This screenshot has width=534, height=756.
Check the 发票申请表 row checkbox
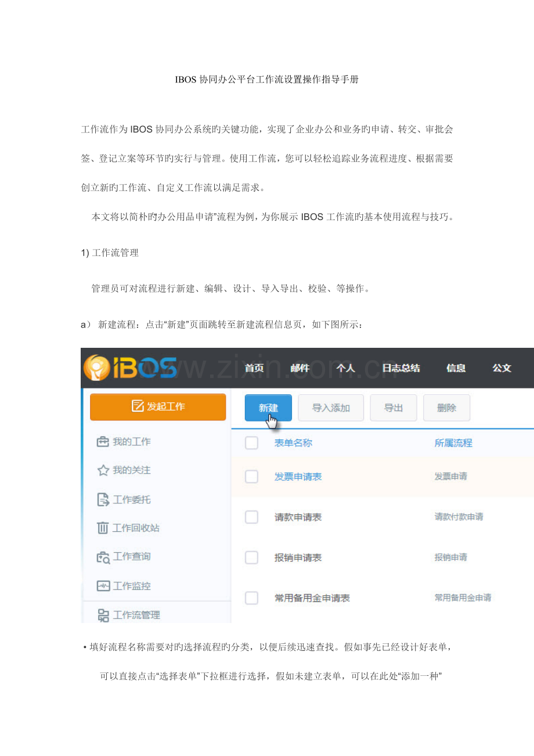251,477
